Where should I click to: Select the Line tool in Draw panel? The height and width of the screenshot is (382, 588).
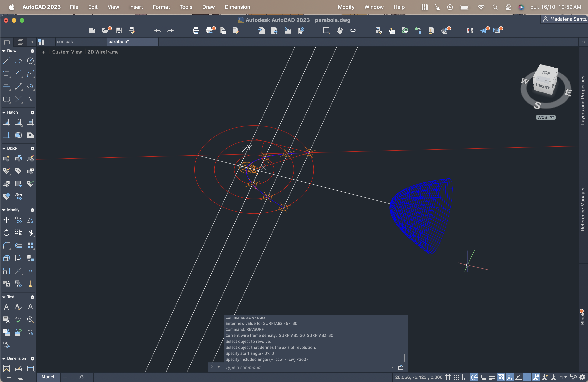coord(6,61)
